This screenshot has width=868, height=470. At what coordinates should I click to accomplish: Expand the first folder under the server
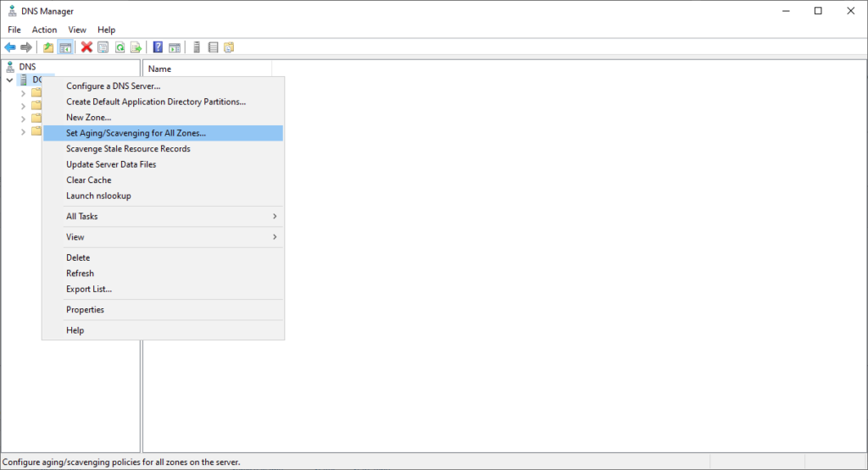coord(23,93)
